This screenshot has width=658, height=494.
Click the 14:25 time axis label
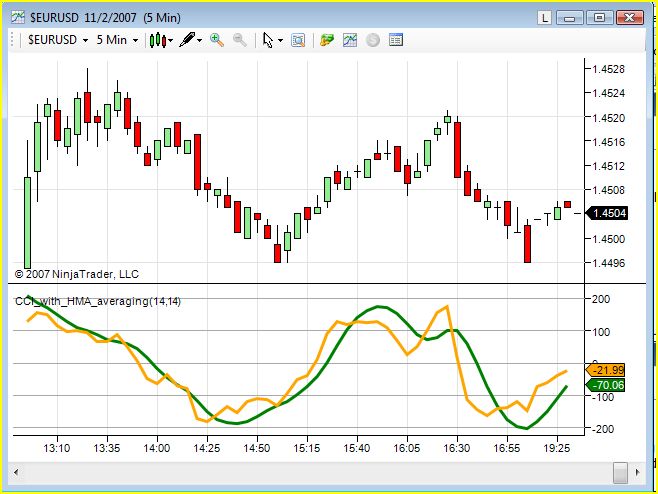[207, 448]
